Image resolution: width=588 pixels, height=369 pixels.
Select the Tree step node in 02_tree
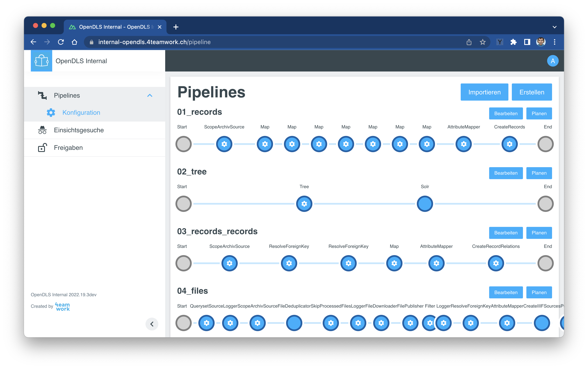click(304, 204)
